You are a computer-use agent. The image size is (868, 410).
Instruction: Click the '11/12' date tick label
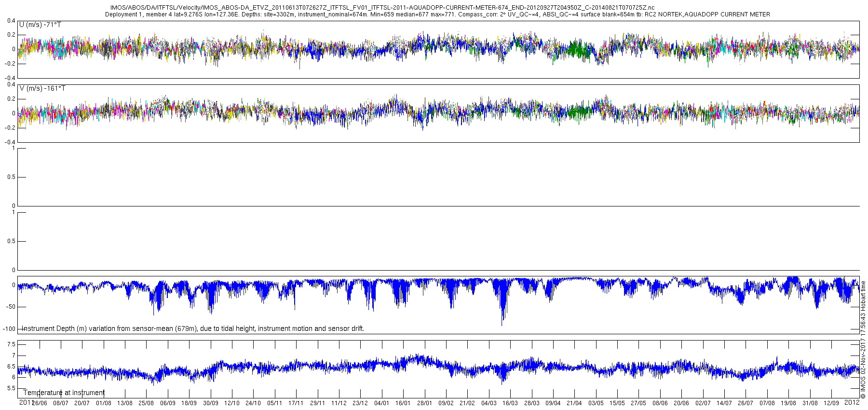[339, 403]
